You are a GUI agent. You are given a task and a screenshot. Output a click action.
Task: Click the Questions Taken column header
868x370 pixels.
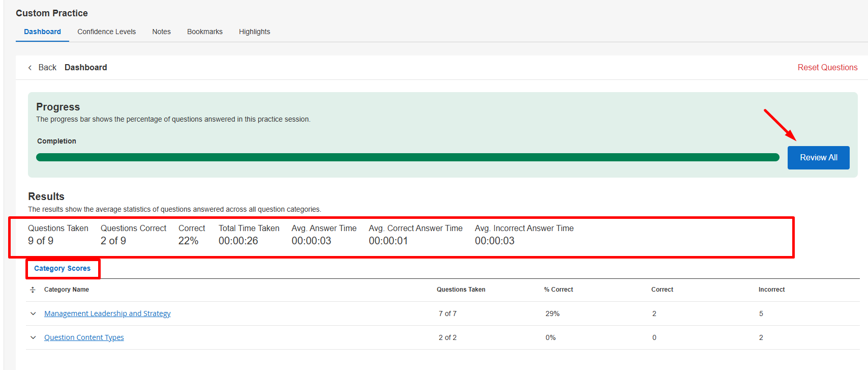pyautogui.click(x=461, y=290)
